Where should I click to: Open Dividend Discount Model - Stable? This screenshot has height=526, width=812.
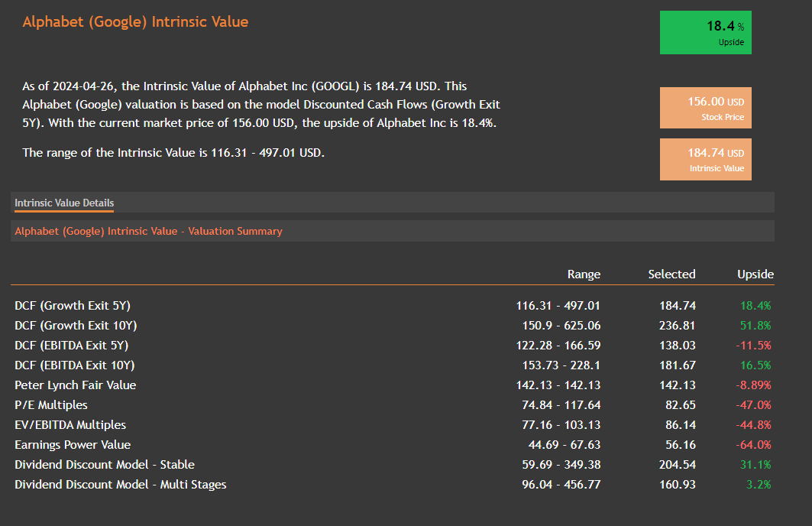[105, 465]
